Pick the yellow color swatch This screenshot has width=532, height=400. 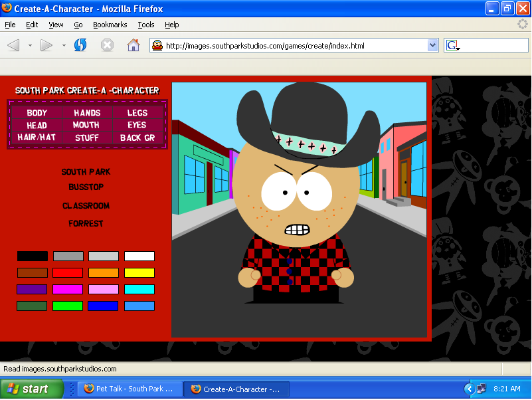(139, 272)
